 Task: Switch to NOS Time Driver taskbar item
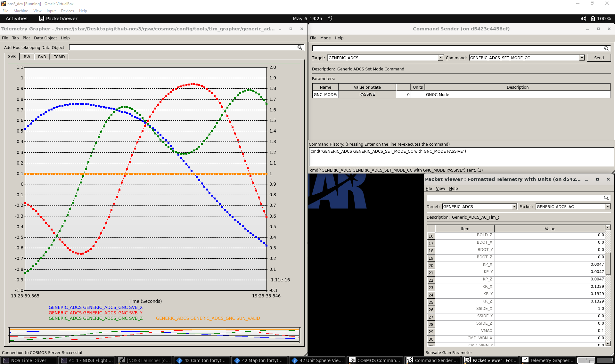(x=29, y=360)
